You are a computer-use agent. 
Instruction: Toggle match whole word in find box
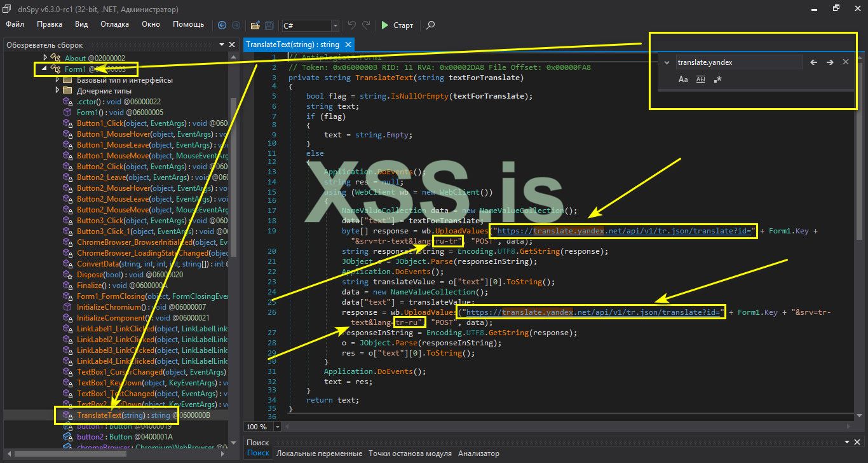700,79
